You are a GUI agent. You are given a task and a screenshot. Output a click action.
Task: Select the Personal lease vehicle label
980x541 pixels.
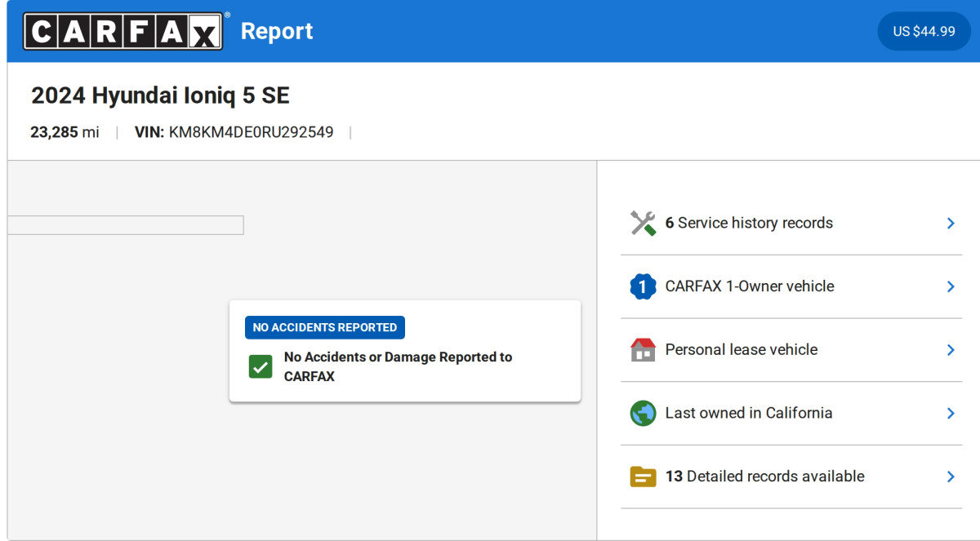click(x=741, y=349)
